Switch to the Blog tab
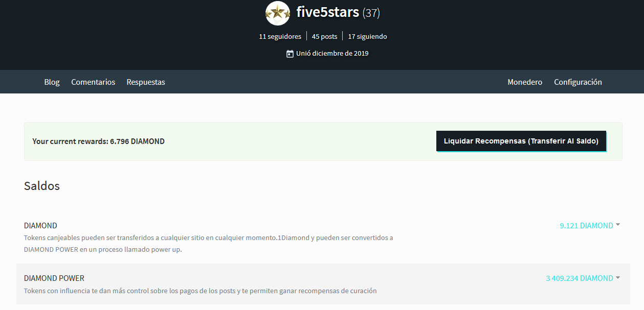Viewport: 644px width, 310px height. (x=52, y=82)
